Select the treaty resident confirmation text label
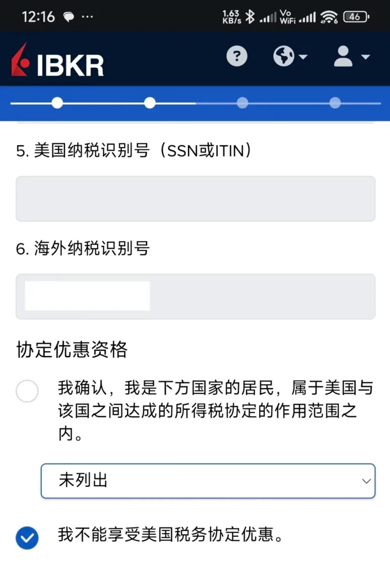The image size is (390, 588). [x=215, y=410]
